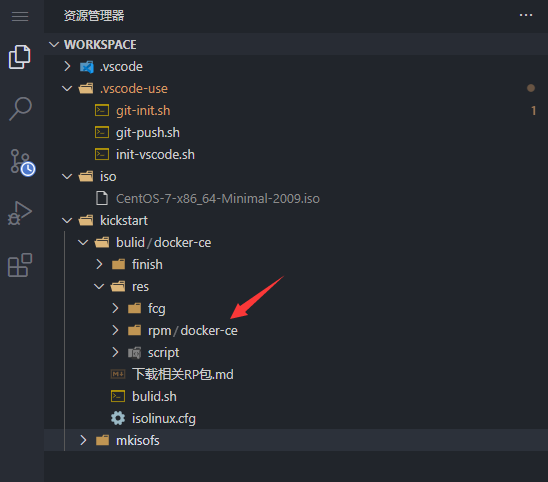Viewport: 548px width, 482px height.
Task: Expand the finish folder chevron
Action: pos(99,265)
